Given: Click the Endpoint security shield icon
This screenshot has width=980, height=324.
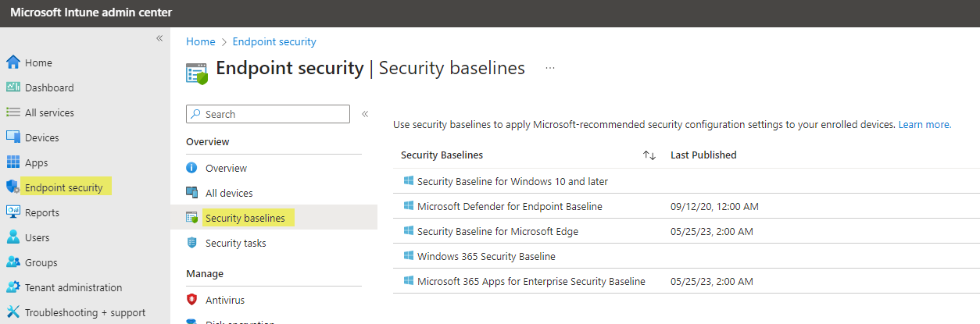Looking at the screenshot, I should (13, 187).
